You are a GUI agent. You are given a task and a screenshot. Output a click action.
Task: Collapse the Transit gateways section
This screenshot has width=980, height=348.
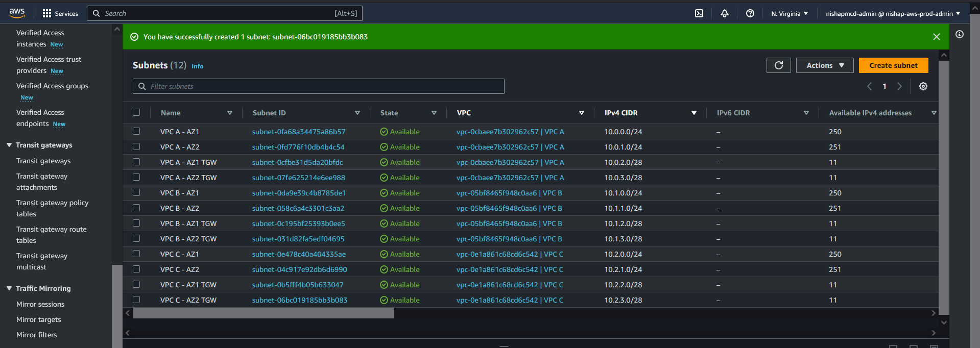pyautogui.click(x=9, y=145)
